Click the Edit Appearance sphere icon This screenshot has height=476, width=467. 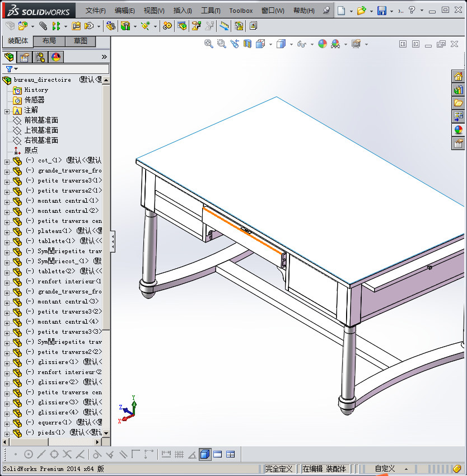pos(323,44)
